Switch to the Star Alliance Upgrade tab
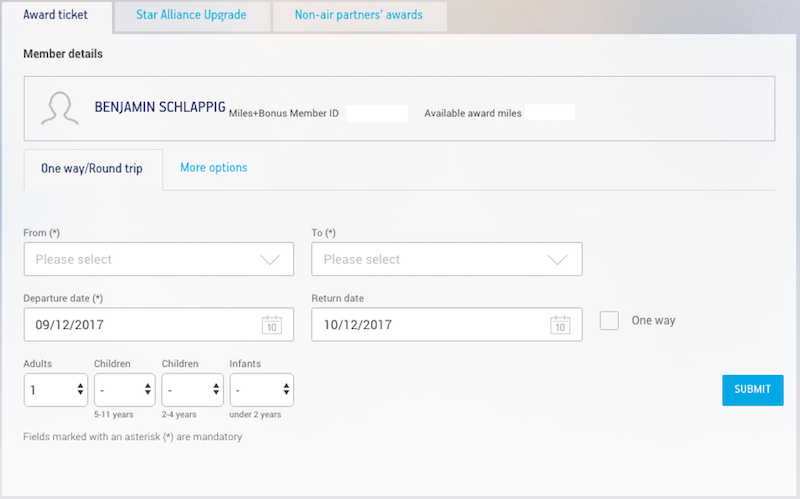Viewport: 800px width, 499px height. (192, 16)
